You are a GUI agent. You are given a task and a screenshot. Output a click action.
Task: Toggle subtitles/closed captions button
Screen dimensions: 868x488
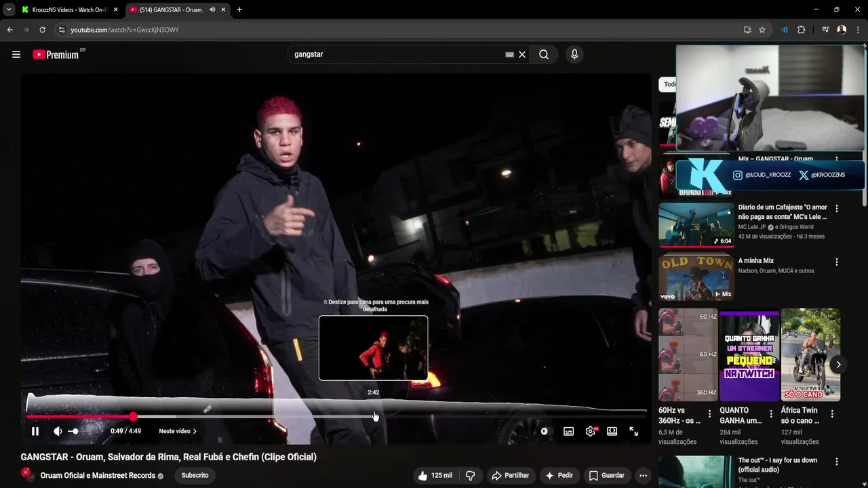[569, 431]
